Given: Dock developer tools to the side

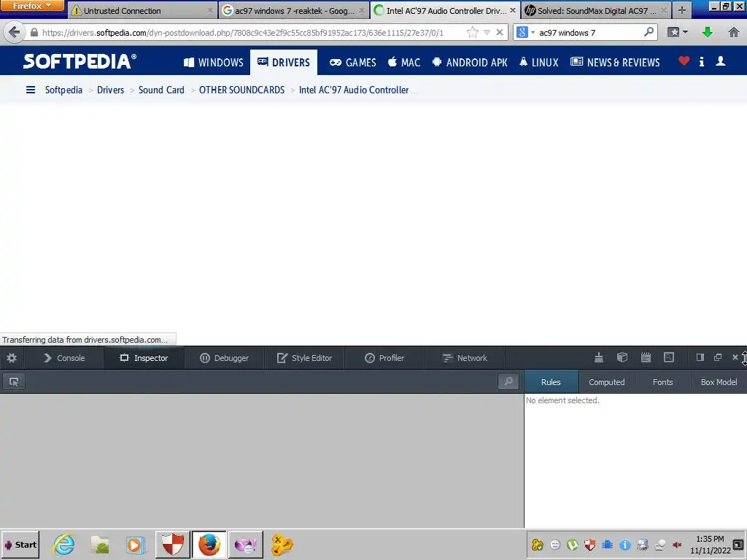Looking at the screenshot, I should click(x=700, y=357).
